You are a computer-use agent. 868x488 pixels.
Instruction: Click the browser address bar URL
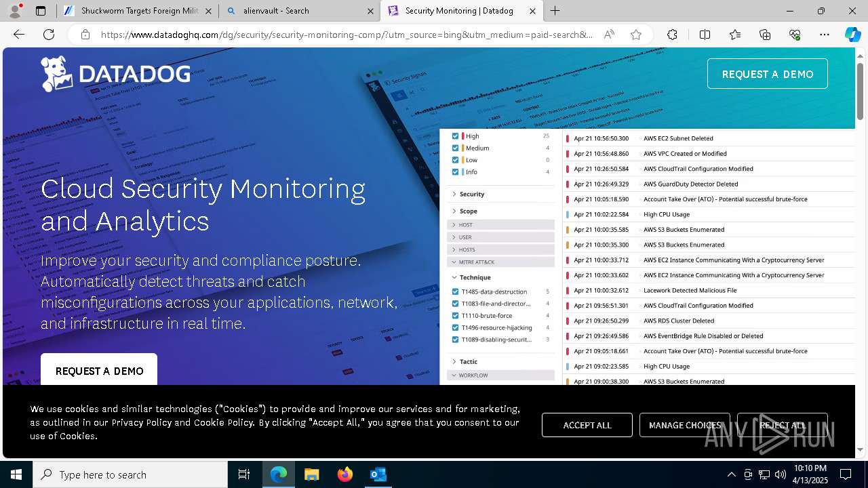tap(347, 35)
